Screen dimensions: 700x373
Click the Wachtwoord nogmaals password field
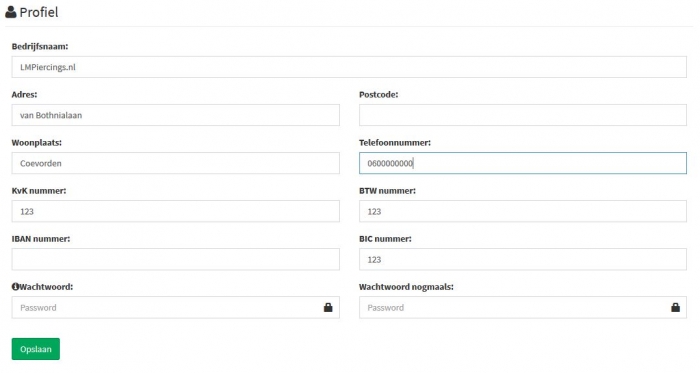523,307
